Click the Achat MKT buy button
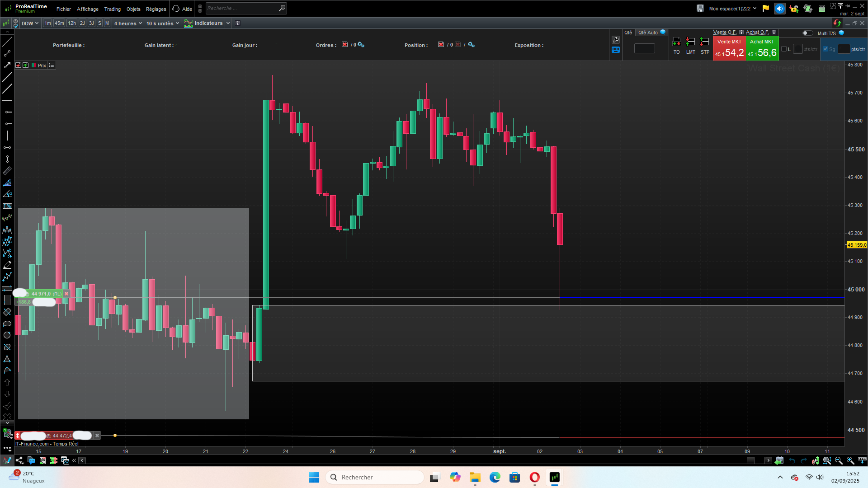This screenshot has height=488, width=868. [x=762, y=48]
